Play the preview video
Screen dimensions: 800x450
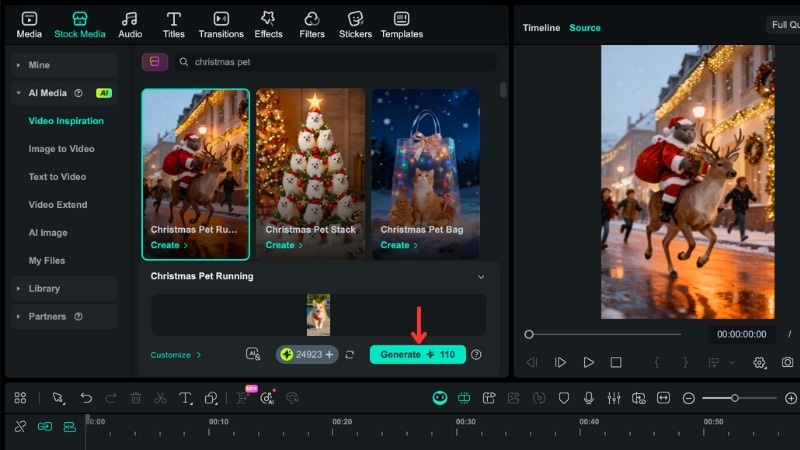(x=588, y=362)
